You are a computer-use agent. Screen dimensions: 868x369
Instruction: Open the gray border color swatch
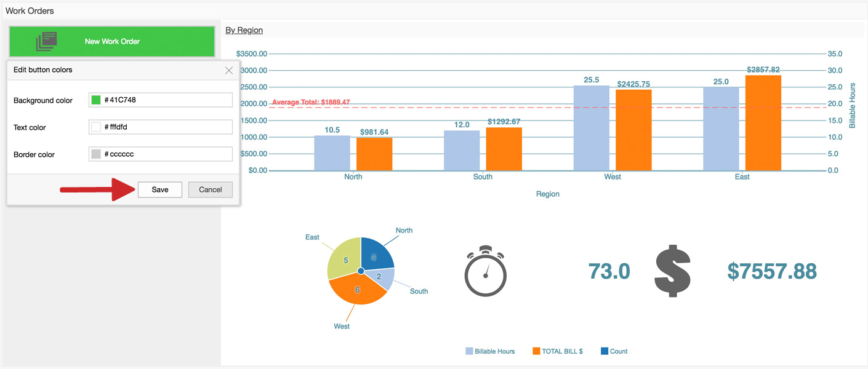[x=96, y=154]
